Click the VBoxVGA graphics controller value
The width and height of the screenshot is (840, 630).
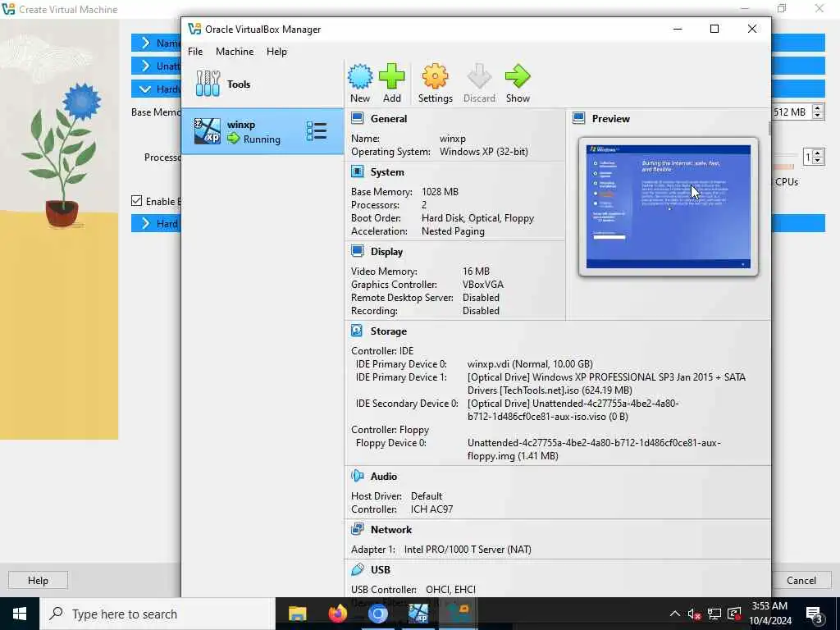click(482, 285)
